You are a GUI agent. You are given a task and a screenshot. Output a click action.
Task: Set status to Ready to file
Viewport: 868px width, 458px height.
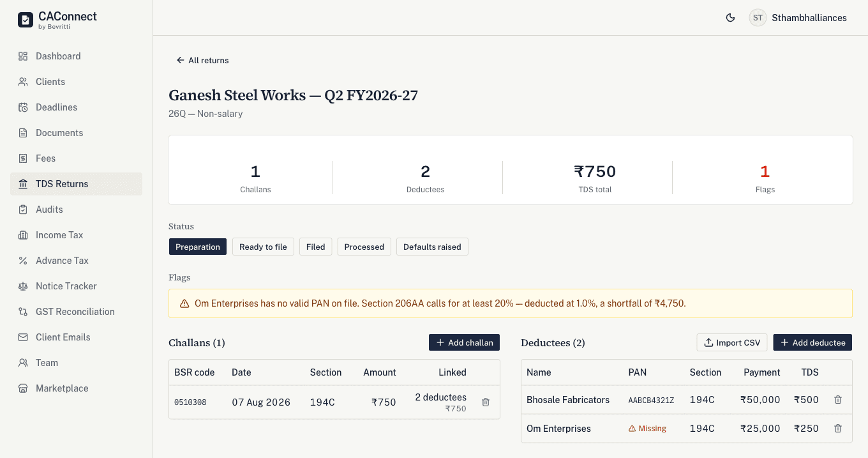point(263,247)
